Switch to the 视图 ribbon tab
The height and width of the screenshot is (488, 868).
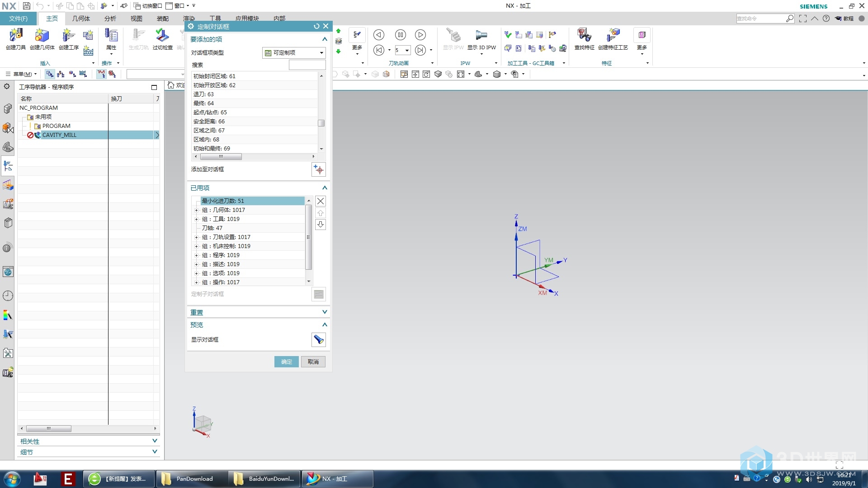pyautogui.click(x=137, y=19)
